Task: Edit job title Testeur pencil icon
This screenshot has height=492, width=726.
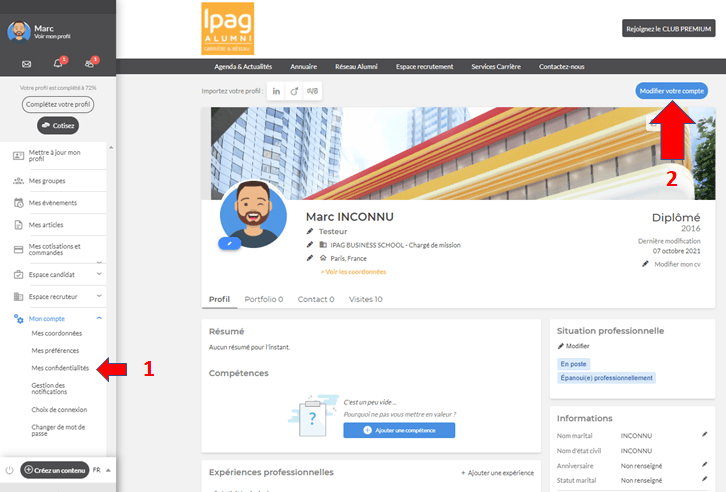Action: click(x=310, y=231)
